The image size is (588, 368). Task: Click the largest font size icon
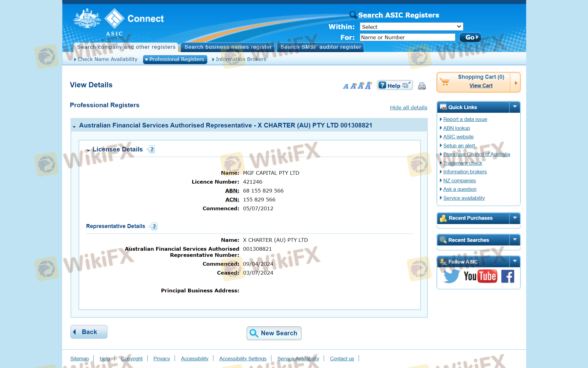pyautogui.click(x=368, y=85)
